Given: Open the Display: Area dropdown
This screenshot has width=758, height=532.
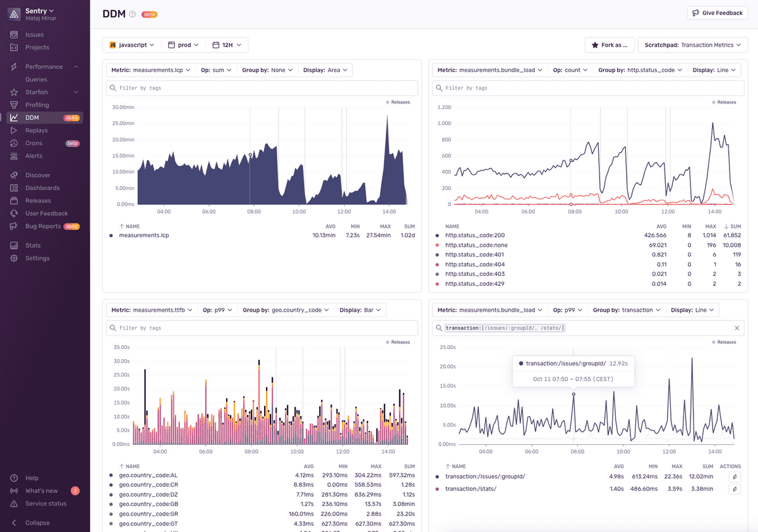Looking at the screenshot, I should click(325, 70).
